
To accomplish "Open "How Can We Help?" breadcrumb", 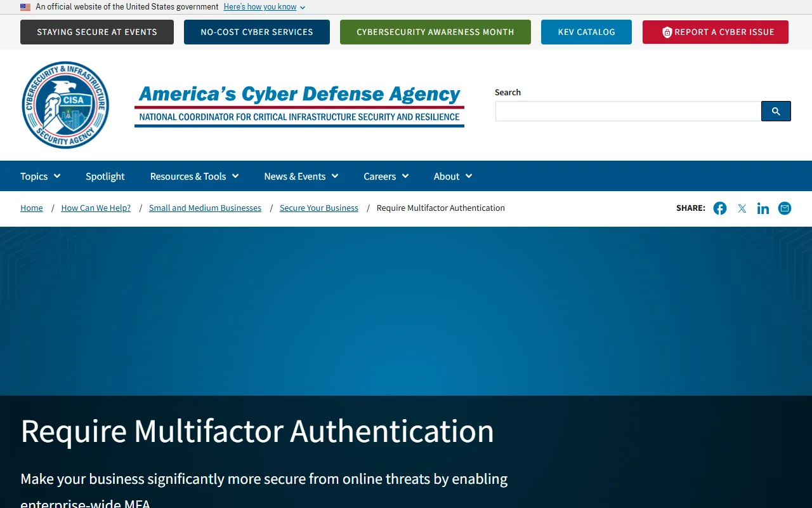I will click(96, 208).
